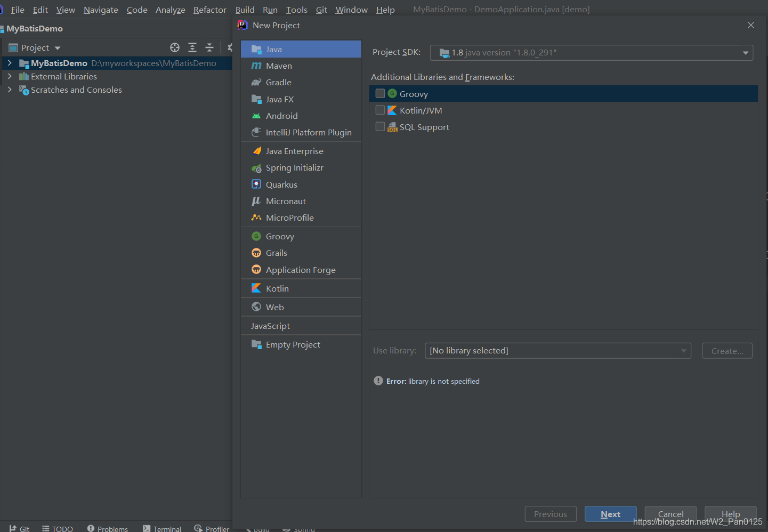
Task: Open the Git menu
Action: (321, 10)
